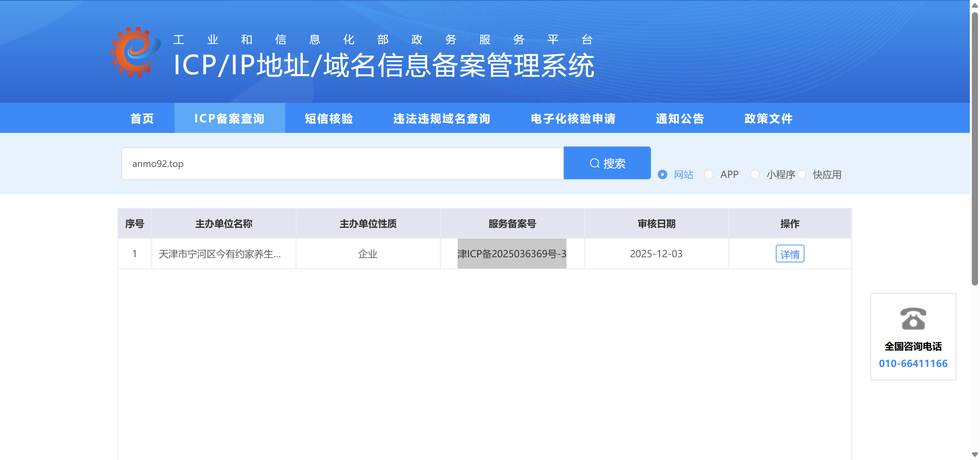The image size is (980, 460).
Task: Open the 通知公告 tab
Action: pos(680,119)
